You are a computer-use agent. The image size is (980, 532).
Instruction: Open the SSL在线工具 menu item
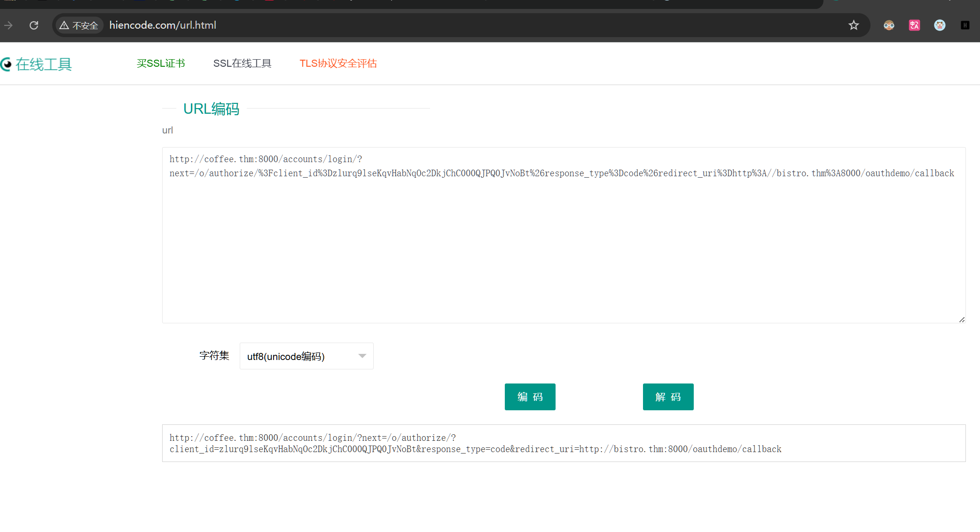tap(242, 63)
